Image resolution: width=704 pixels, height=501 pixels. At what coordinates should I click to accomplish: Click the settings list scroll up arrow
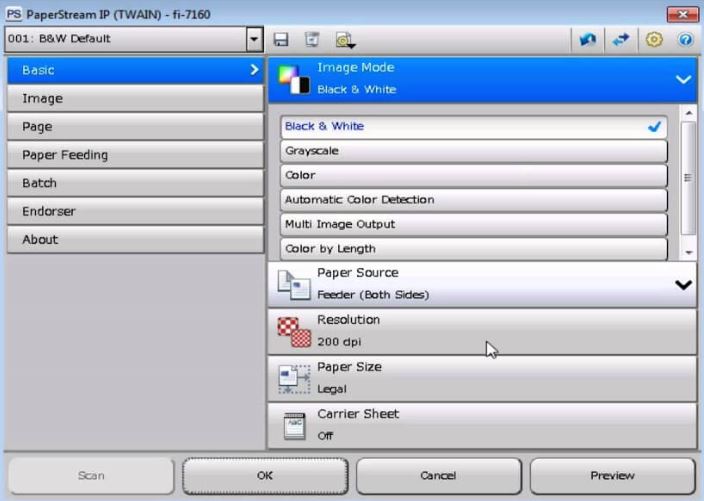click(689, 112)
